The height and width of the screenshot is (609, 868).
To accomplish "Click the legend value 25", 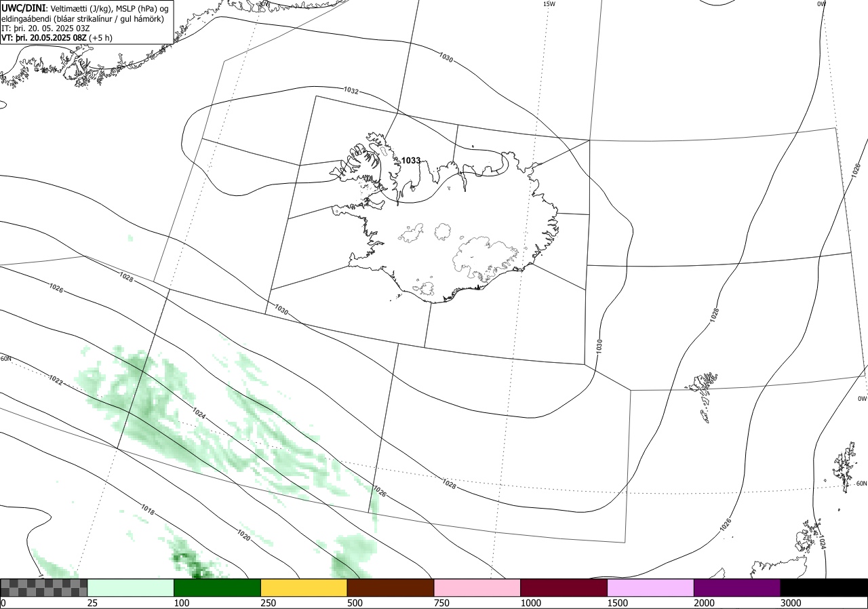I will [92, 603].
